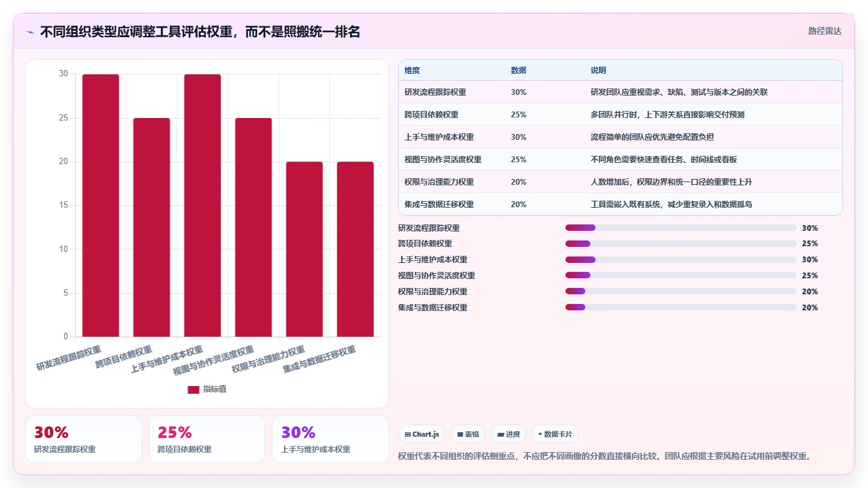
Task: Click the 数据 column header
Action: (x=519, y=70)
